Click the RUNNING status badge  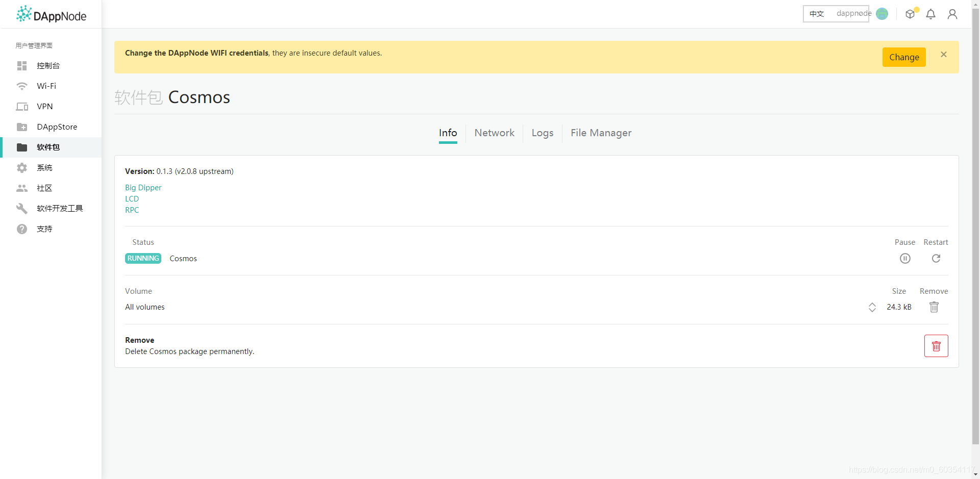coord(143,259)
